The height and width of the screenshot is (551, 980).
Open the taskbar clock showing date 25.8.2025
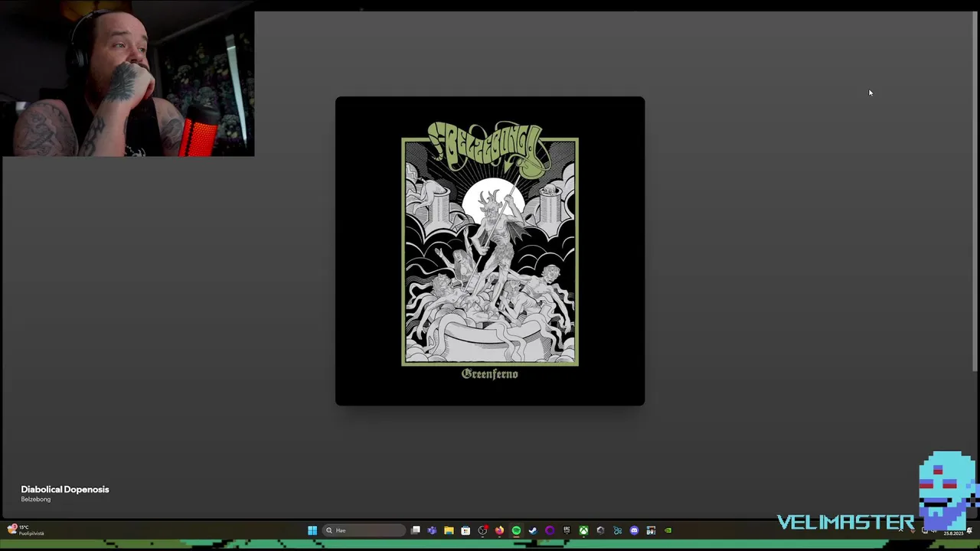pos(954,533)
